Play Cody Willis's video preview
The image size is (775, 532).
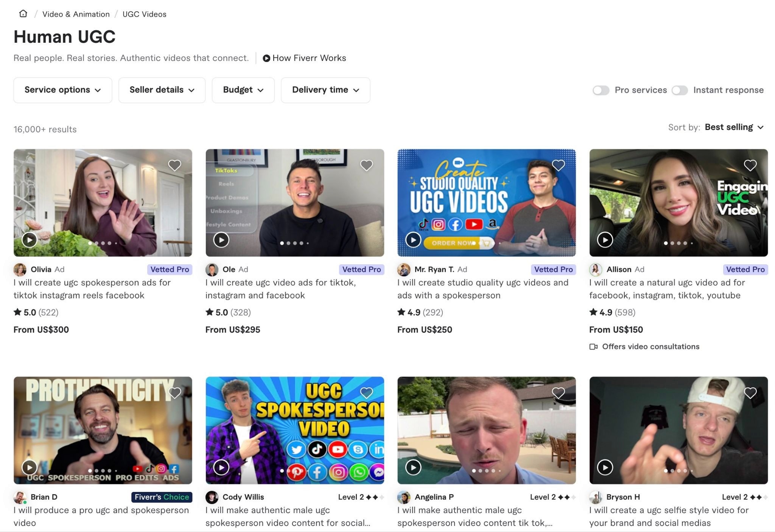pyautogui.click(x=221, y=467)
